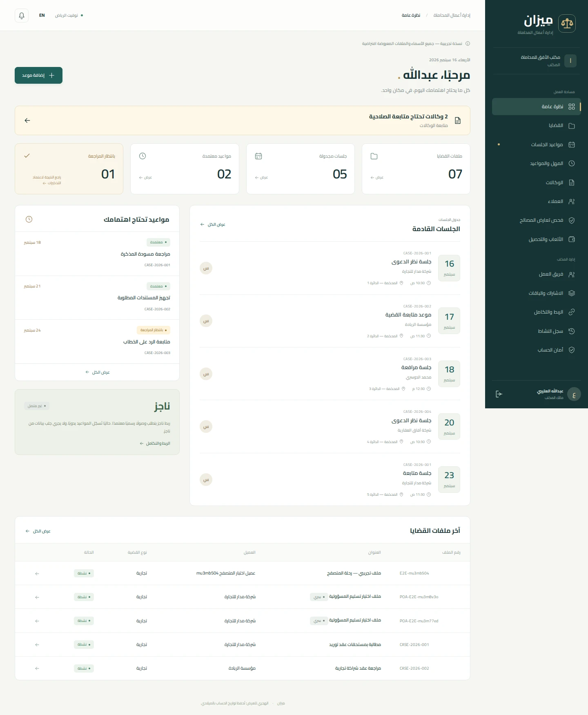Viewport: 588px width, 715px height.
Task: Click the الاشتراك والباقات layers icon
Action: point(572,293)
